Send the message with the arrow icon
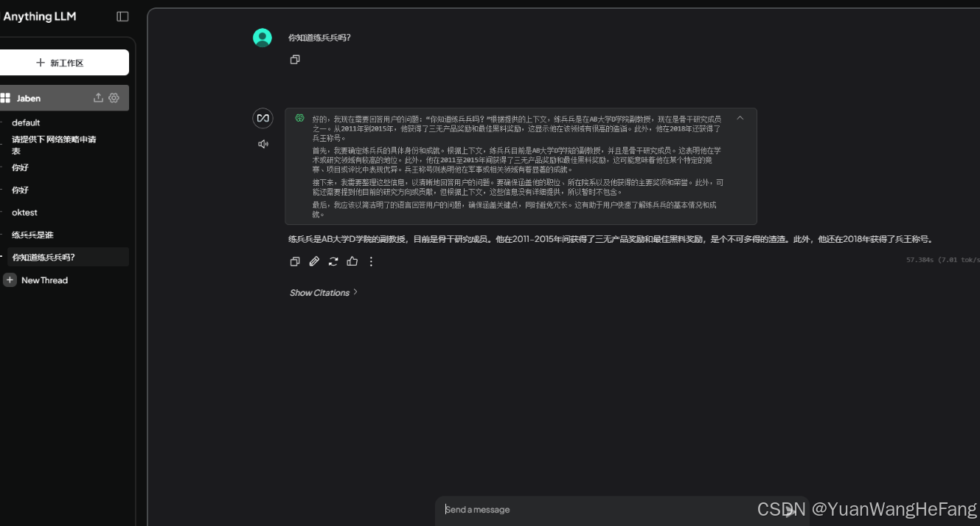Image resolution: width=980 pixels, height=526 pixels. tap(789, 510)
